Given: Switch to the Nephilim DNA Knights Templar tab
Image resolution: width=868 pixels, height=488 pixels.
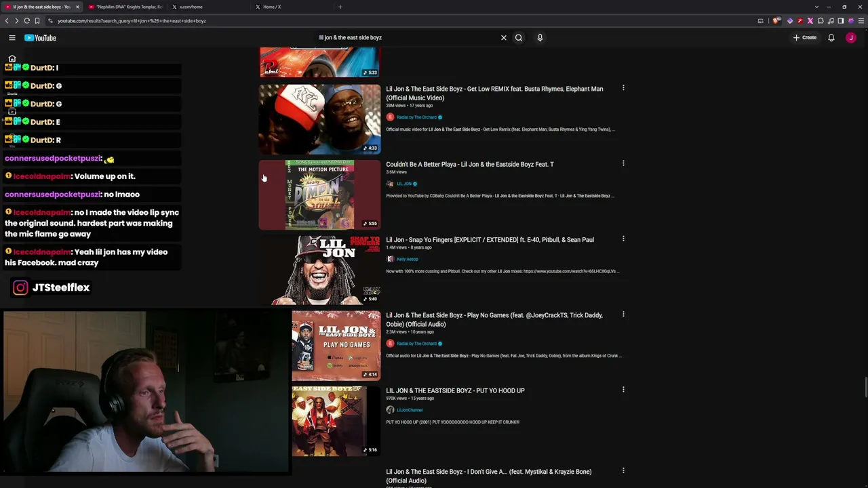Looking at the screenshot, I should (x=125, y=7).
